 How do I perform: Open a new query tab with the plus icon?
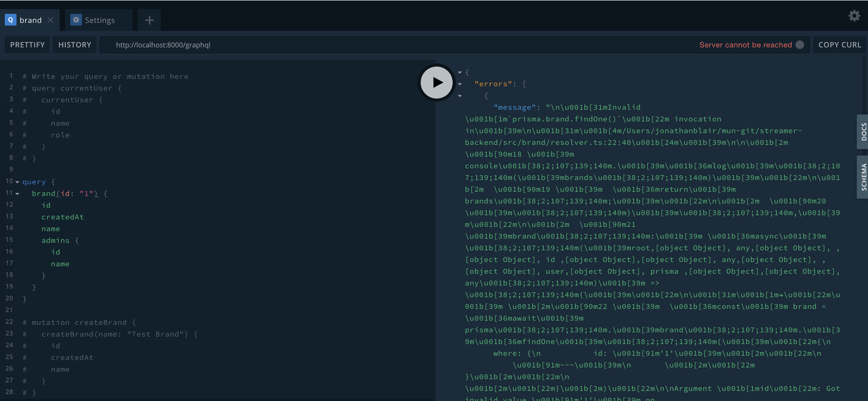[x=149, y=20]
